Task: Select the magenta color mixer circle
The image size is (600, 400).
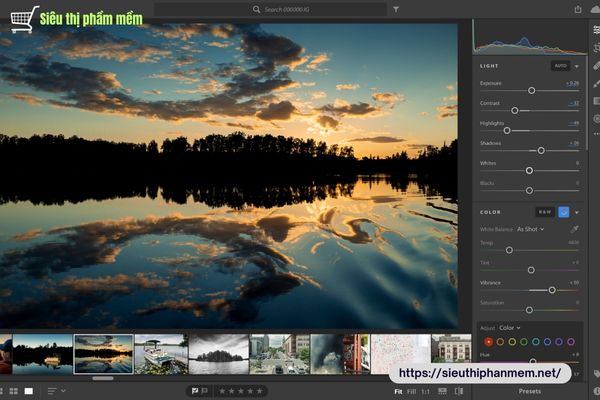Action: (x=571, y=341)
